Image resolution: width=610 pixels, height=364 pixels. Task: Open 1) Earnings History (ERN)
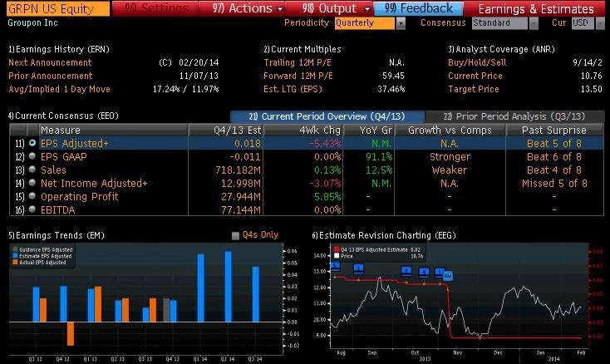(x=59, y=49)
